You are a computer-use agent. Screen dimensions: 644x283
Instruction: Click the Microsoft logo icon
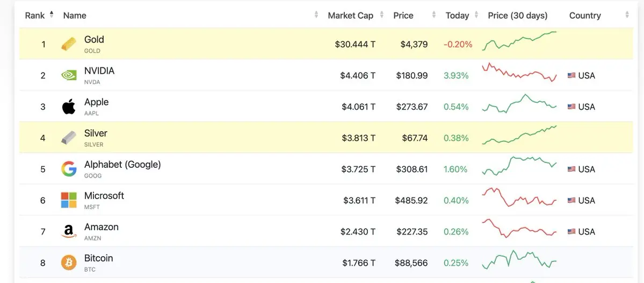coord(69,200)
